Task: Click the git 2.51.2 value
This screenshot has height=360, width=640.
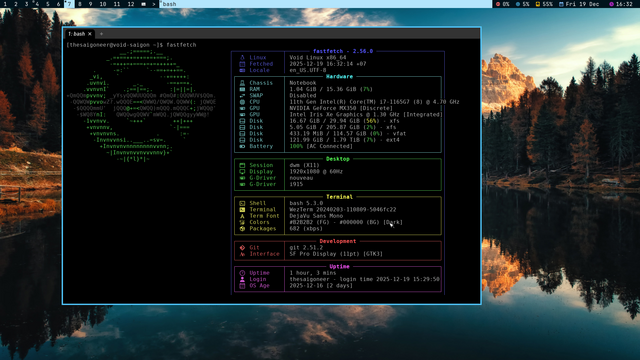Action: (306, 247)
